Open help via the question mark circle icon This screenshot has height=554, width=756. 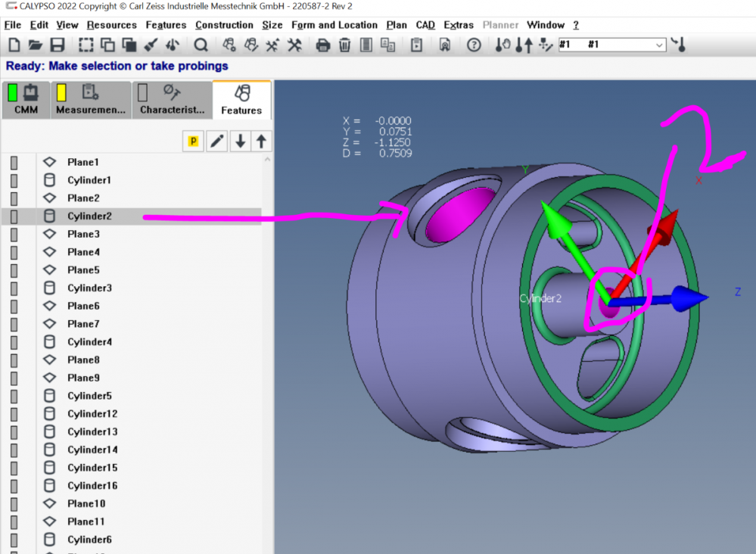[x=474, y=45]
